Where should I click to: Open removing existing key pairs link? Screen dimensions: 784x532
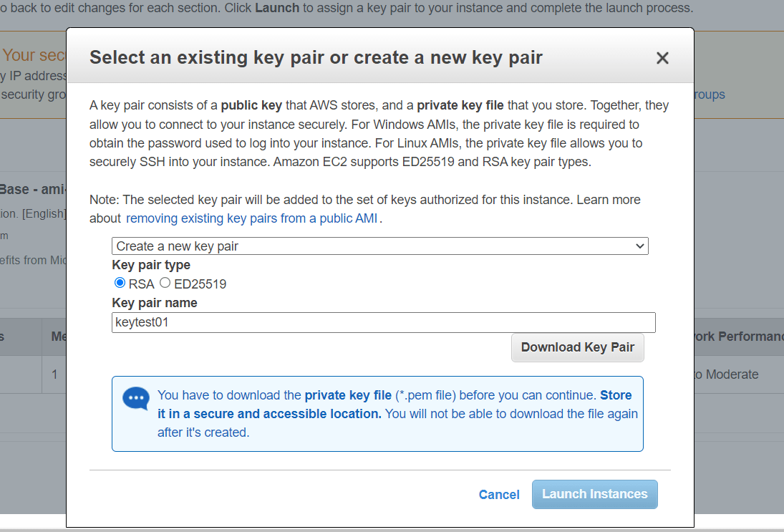(x=251, y=218)
